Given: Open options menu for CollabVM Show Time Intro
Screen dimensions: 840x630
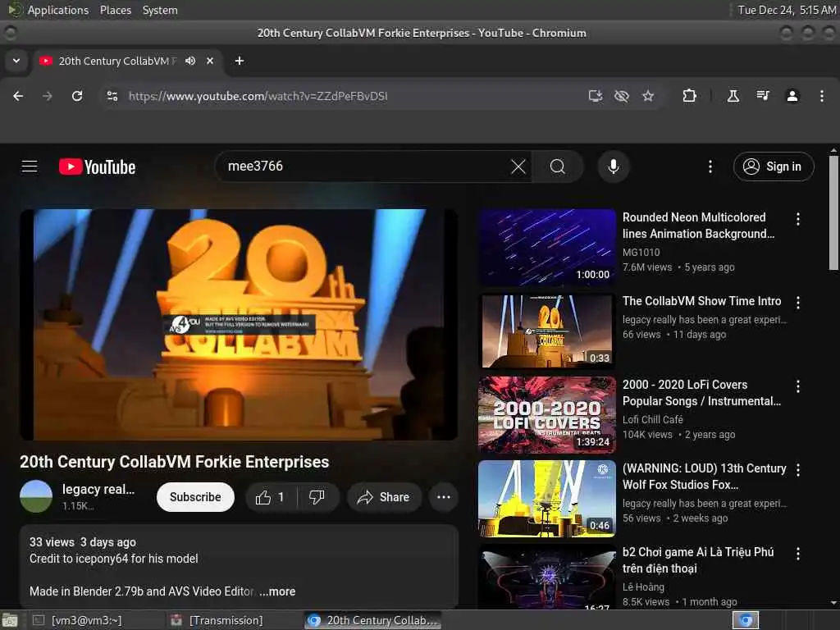Looking at the screenshot, I should point(797,303).
